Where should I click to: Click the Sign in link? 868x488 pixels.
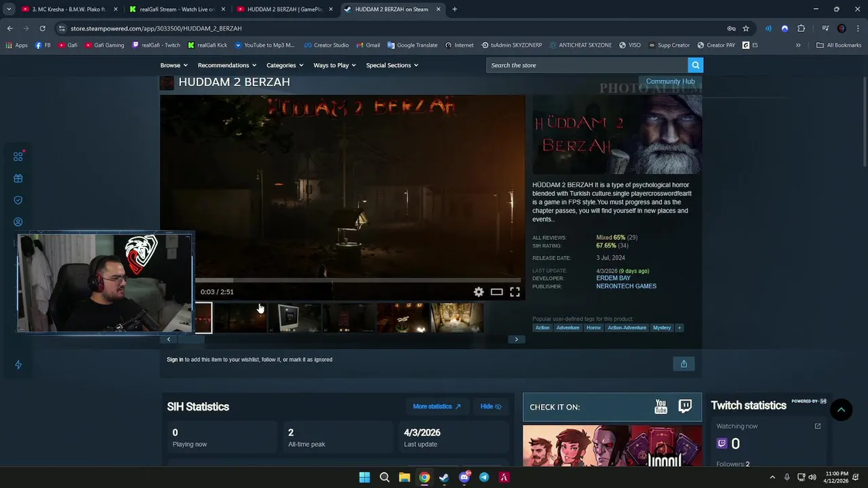pos(175,359)
